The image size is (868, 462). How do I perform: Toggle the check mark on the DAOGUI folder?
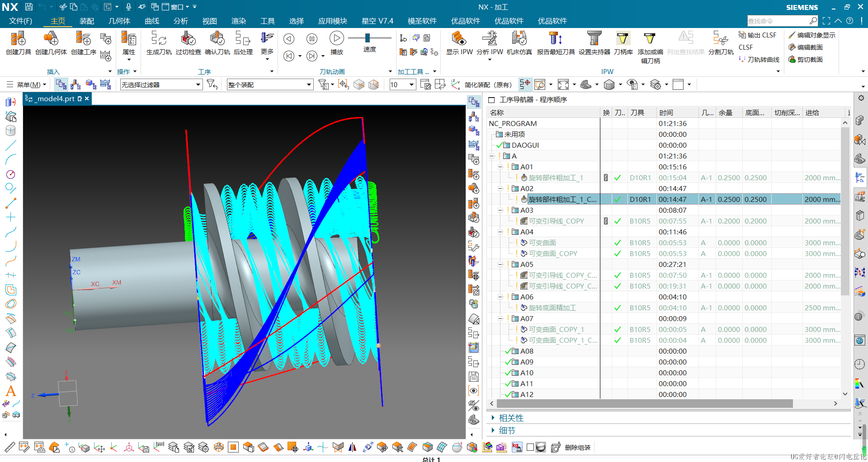pos(500,145)
